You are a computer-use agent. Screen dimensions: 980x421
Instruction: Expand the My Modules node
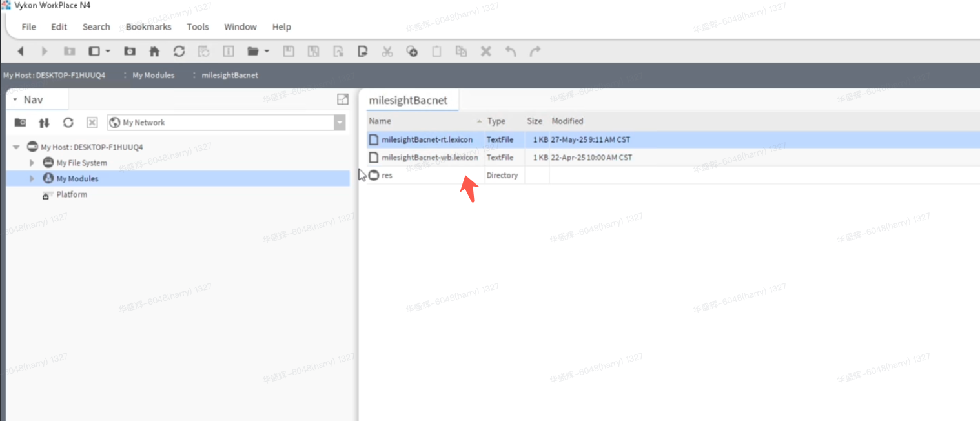[32, 179]
